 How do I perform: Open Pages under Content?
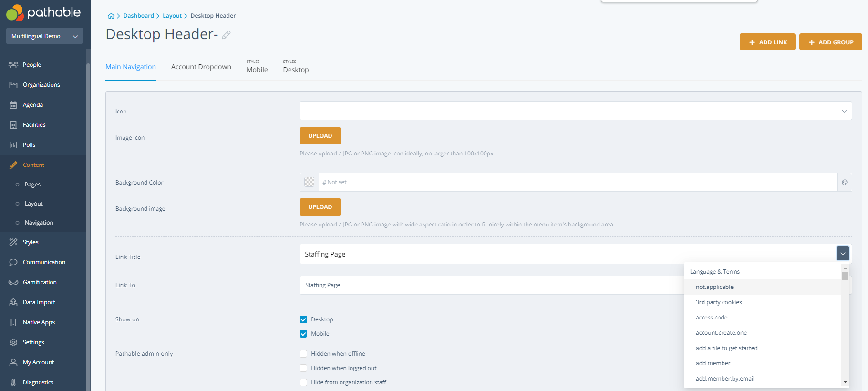(x=32, y=185)
